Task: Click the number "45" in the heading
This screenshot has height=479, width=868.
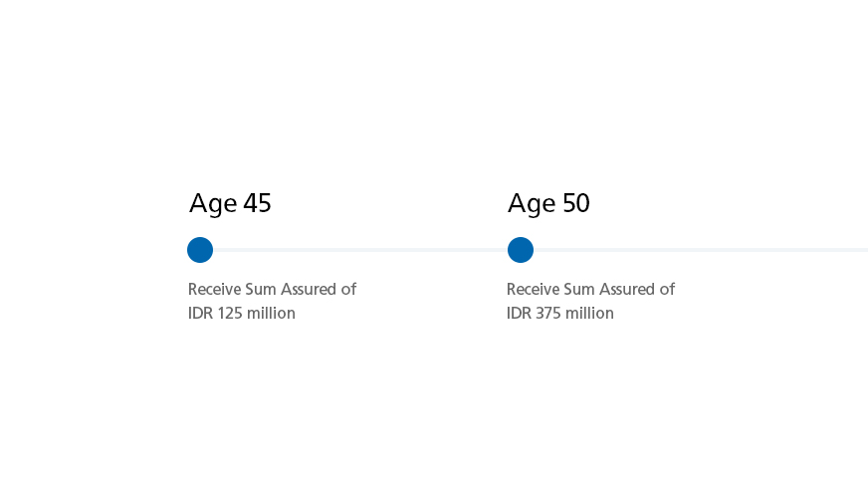Action: tap(257, 203)
